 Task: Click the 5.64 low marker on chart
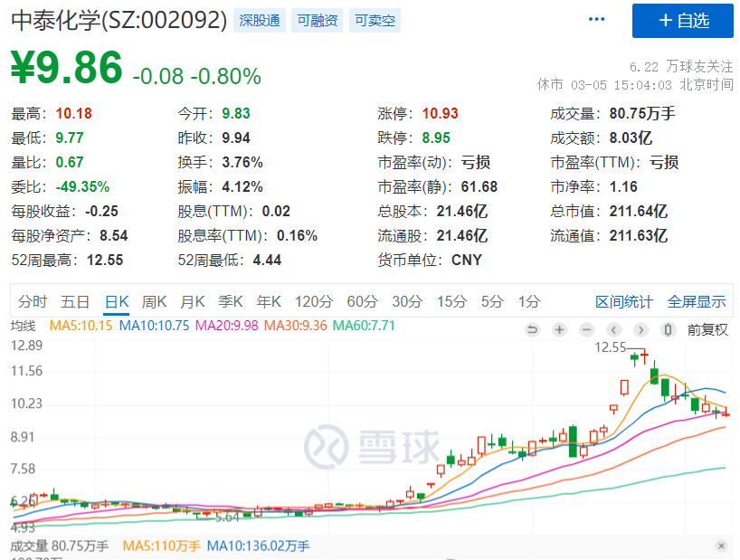click(x=227, y=517)
